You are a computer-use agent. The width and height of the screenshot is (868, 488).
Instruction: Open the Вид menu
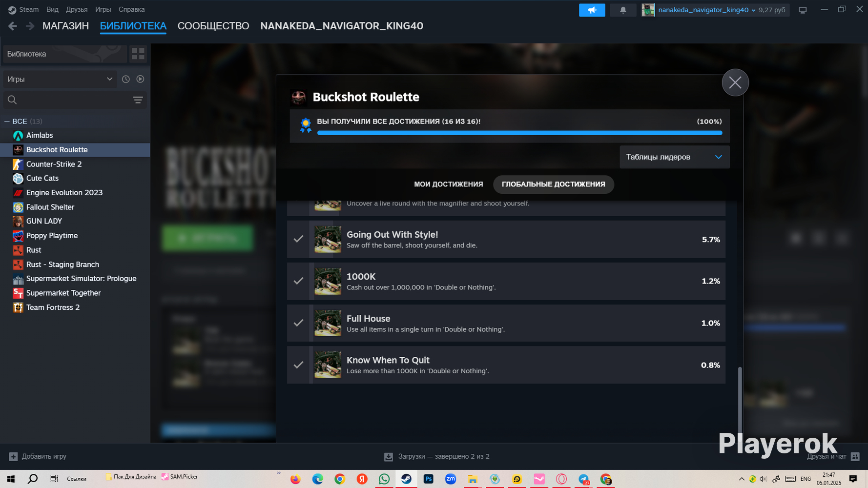(52, 9)
